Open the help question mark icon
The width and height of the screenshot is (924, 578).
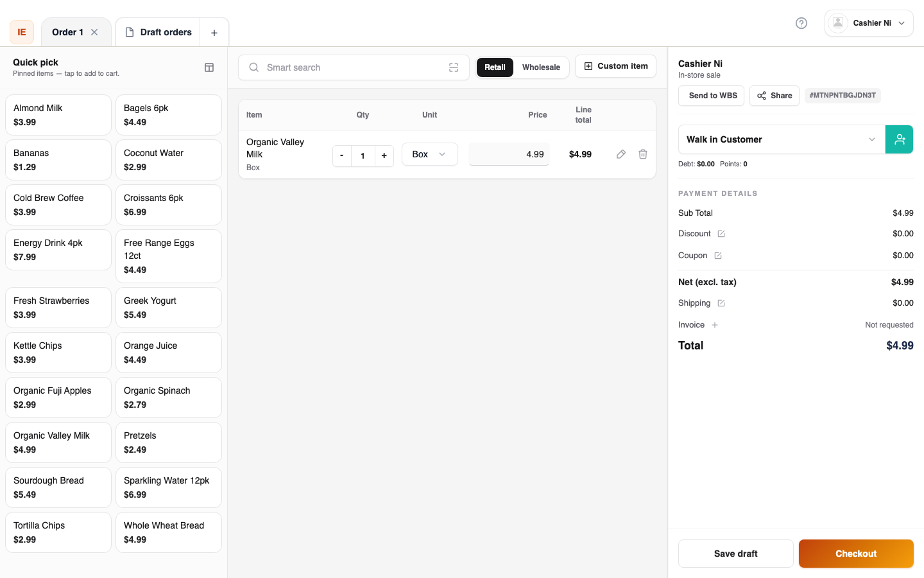point(801,23)
